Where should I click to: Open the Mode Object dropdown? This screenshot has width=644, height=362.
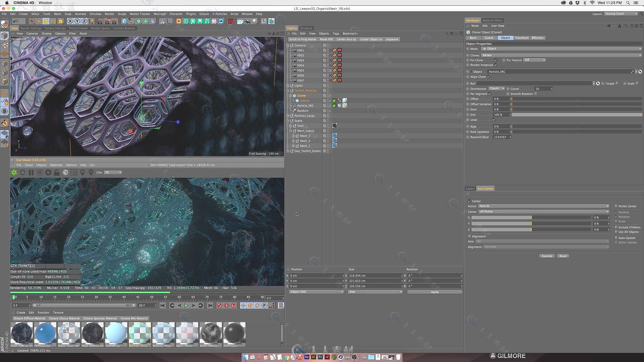(x=562, y=49)
